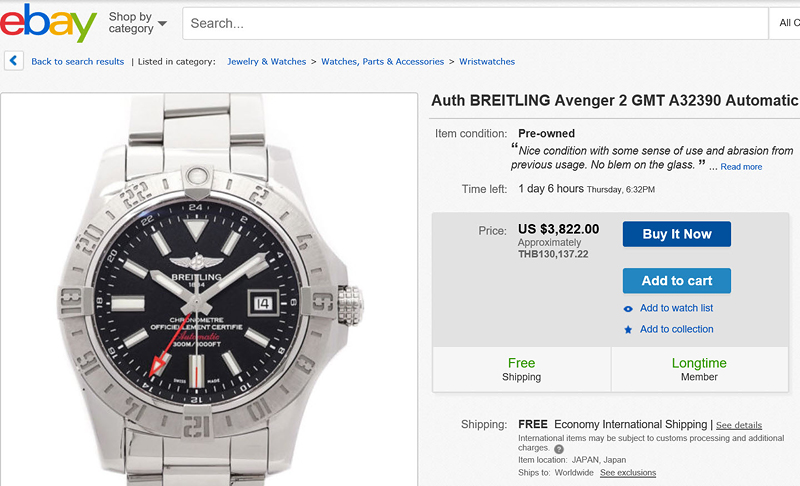Click the eBay logo
This screenshot has width=800, height=486.
(x=48, y=23)
